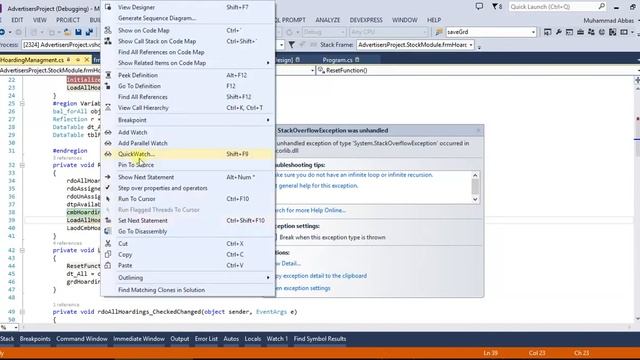Collapse the method outline at line 42
640x360 pixels.
[x=22, y=250]
